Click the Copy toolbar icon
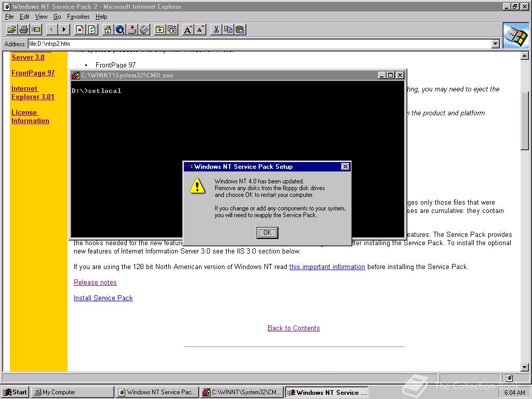532x399 pixels. click(x=228, y=30)
